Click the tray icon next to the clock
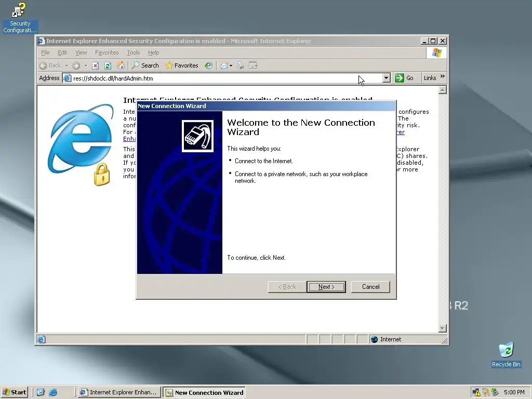 (x=495, y=393)
